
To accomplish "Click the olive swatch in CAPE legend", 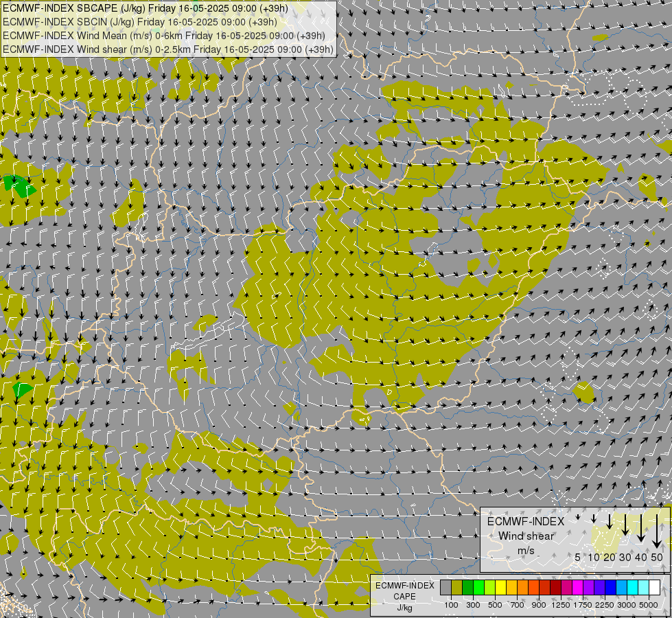I will coord(457,587).
